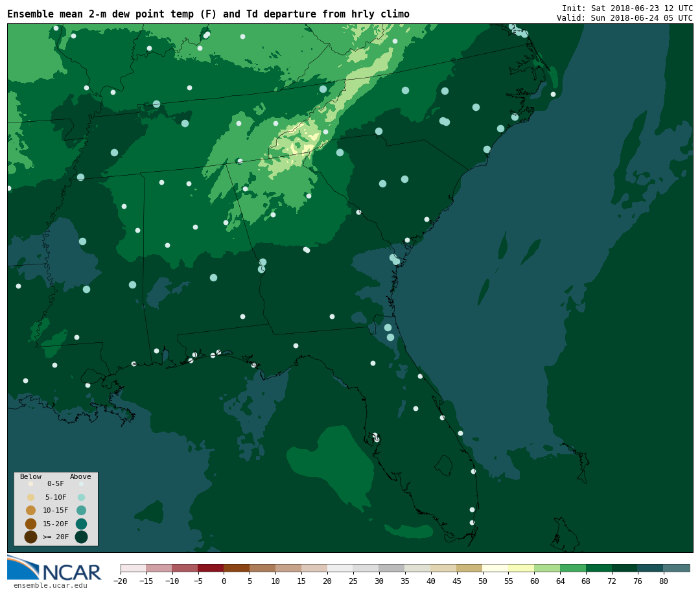Viewport: 700px width, 593px height.
Task: Select the Valid: Sun 2018-06-24 05 UTC text
Action: coord(625,18)
